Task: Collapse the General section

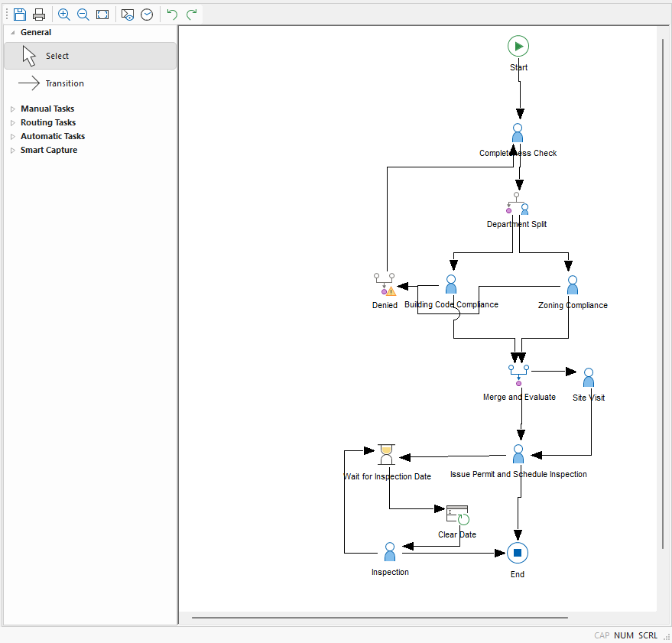Action: (12, 33)
